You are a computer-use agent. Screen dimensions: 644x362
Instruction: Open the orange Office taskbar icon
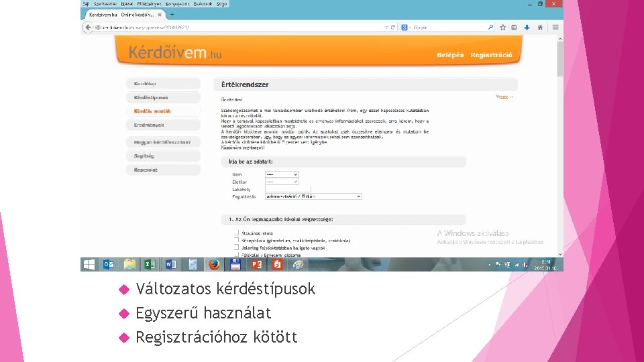[277, 264]
